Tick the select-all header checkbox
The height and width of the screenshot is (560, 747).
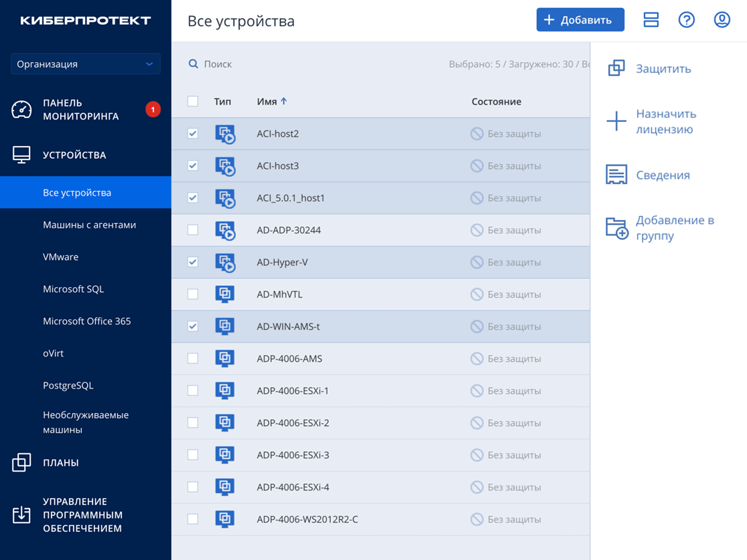point(193,101)
